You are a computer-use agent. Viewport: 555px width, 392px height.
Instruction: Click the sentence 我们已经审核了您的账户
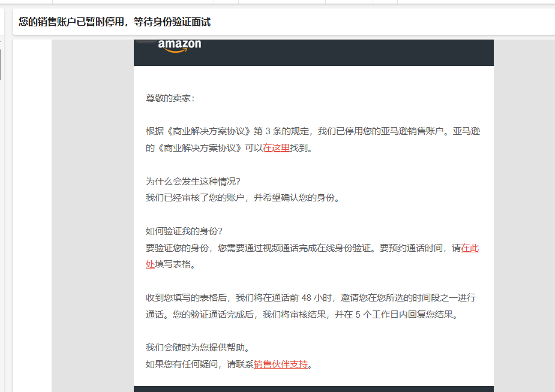pos(243,198)
